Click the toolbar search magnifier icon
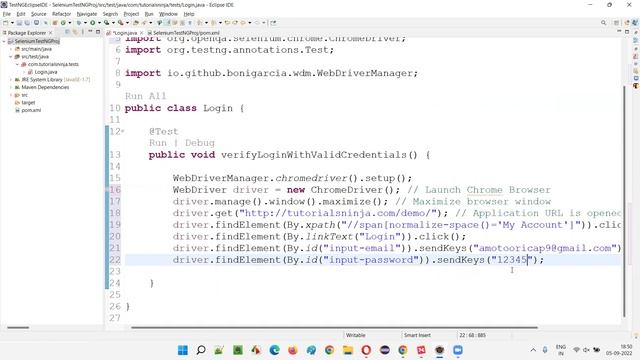This screenshot has width=640, height=360. click(x=603, y=23)
